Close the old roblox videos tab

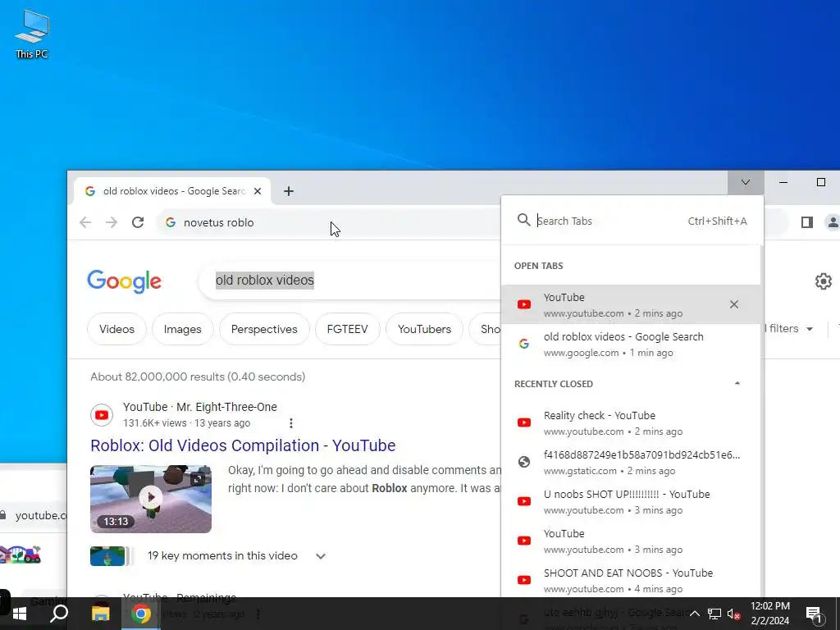point(258,191)
